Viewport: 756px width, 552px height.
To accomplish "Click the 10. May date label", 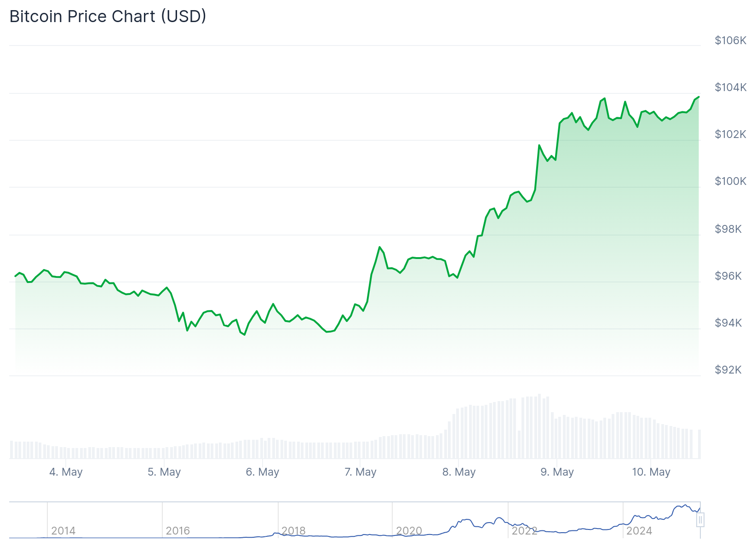I will (x=651, y=472).
